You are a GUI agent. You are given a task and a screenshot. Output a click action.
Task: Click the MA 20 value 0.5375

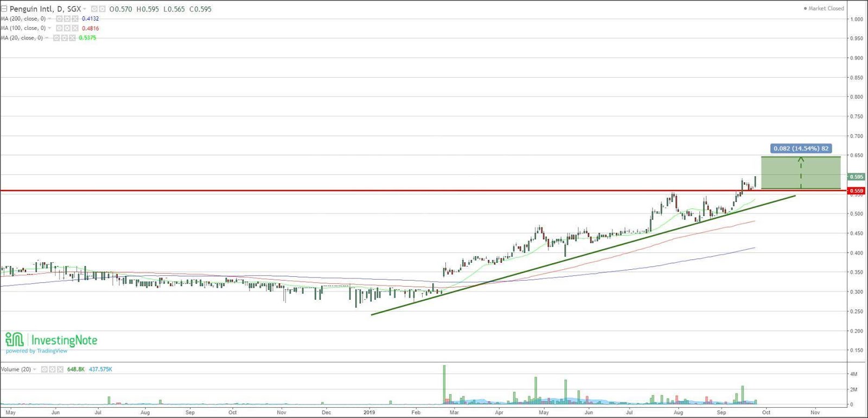pos(87,38)
